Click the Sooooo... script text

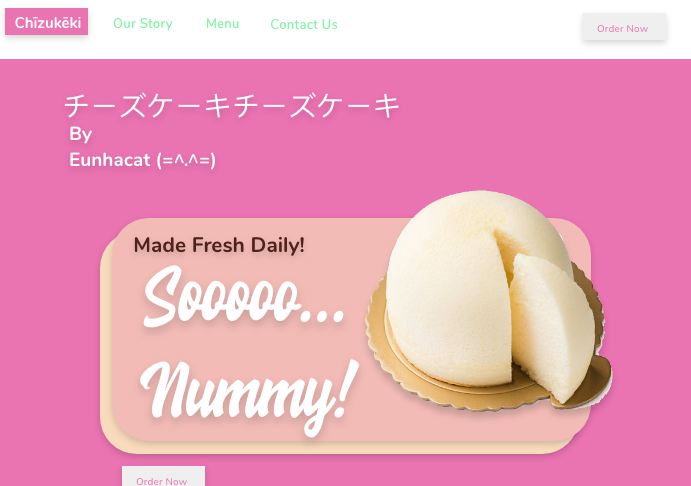(x=244, y=297)
